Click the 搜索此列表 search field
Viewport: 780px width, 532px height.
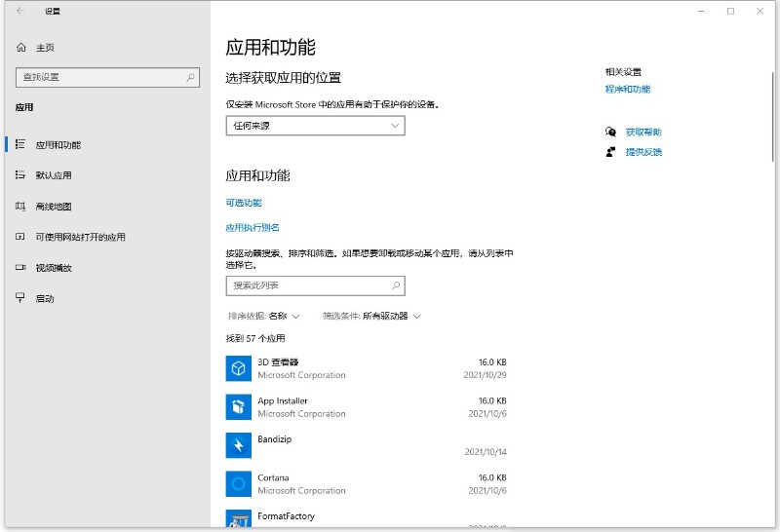(307, 285)
